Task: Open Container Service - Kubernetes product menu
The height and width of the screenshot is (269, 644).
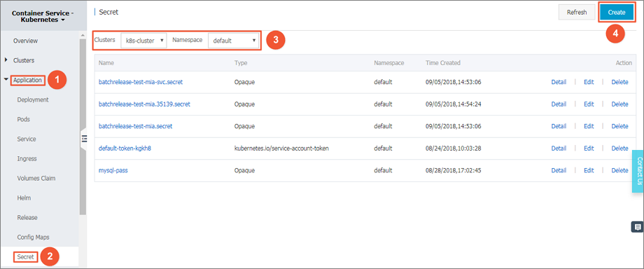Action: (43, 16)
